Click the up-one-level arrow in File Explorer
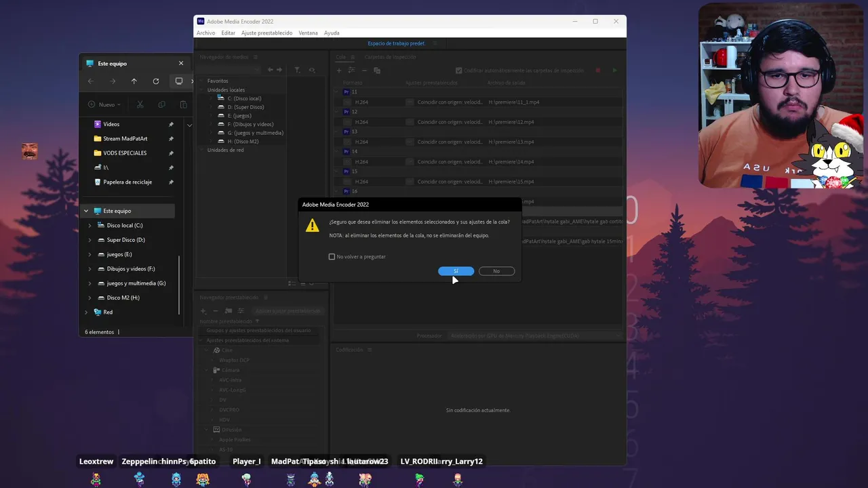Screen dimensions: 868x488 [x=134, y=81]
